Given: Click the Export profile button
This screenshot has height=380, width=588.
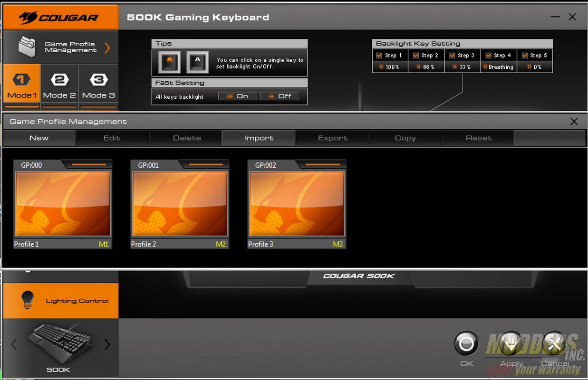Looking at the screenshot, I should click(x=333, y=138).
